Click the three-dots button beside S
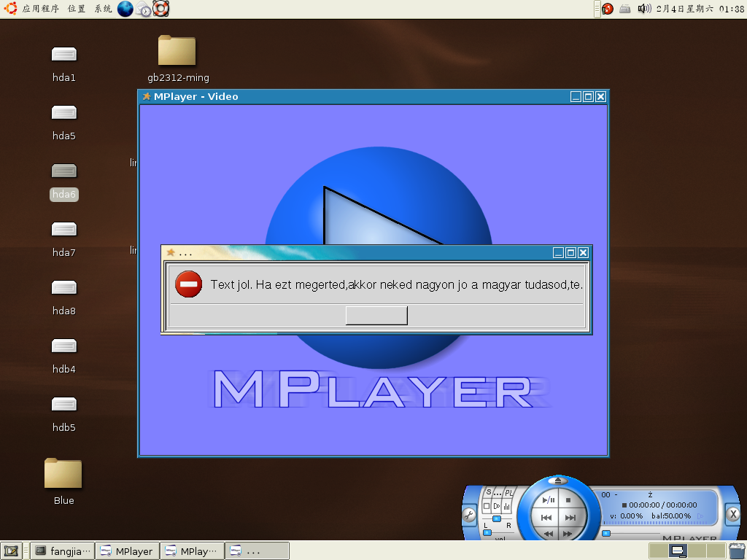Viewport: 747px width, 560px height. tap(498, 493)
